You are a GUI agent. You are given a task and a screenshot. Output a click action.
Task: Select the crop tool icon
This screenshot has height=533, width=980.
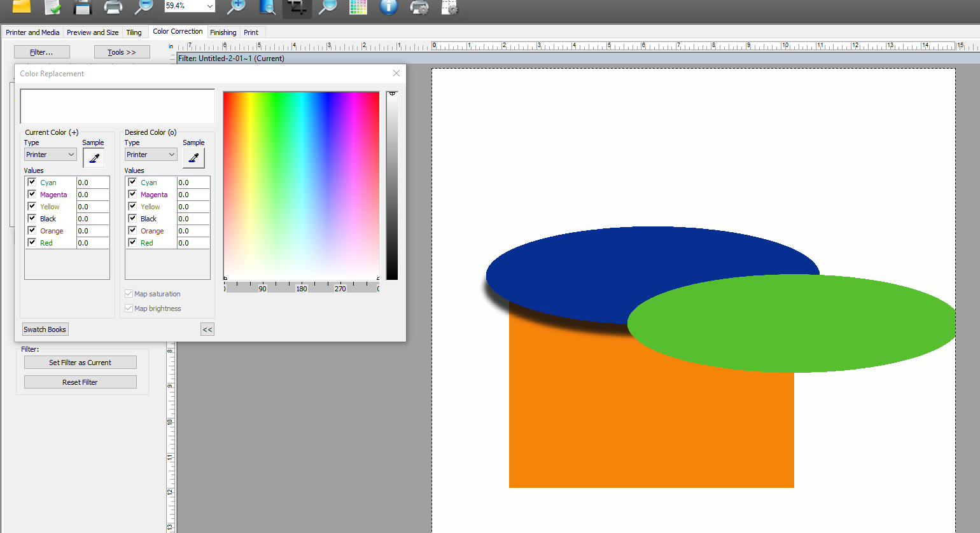pyautogui.click(x=297, y=8)
